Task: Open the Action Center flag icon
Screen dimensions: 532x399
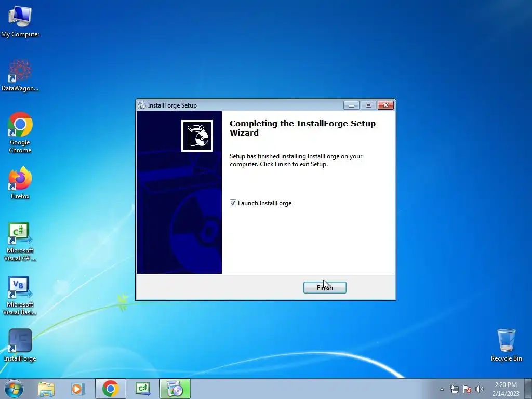Action: (467, 389)
